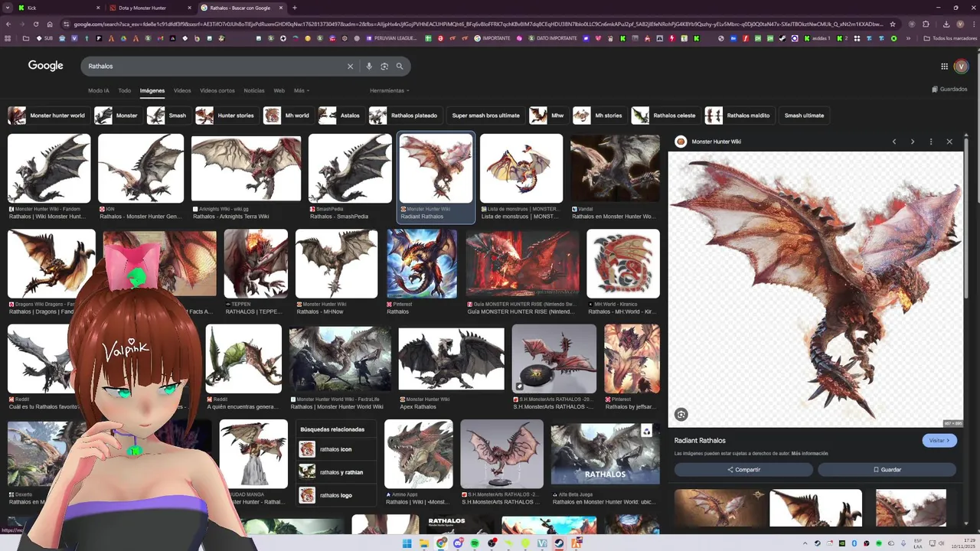The height and width of the screenshot is (551, 980).
Task: Filter by Rathalos celeste chip
Action: (x=665, y=116)
